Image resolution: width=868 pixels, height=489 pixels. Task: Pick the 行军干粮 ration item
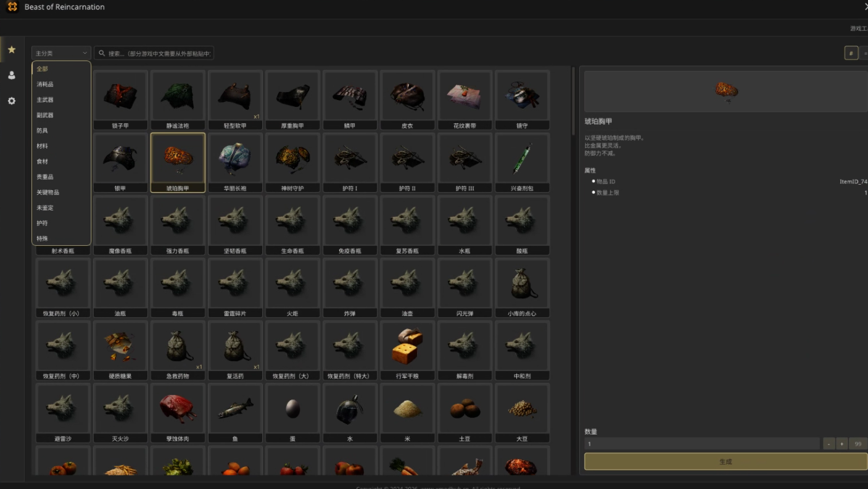[407, 350]
